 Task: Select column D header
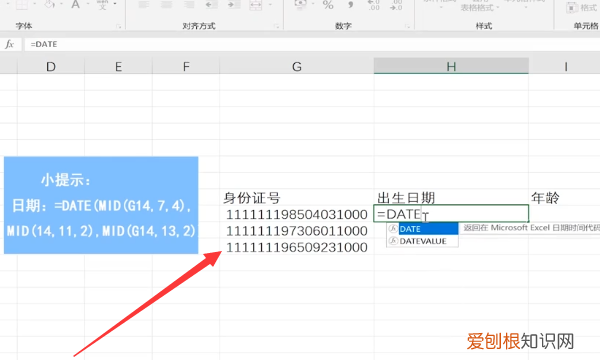(x=51, y=67)
